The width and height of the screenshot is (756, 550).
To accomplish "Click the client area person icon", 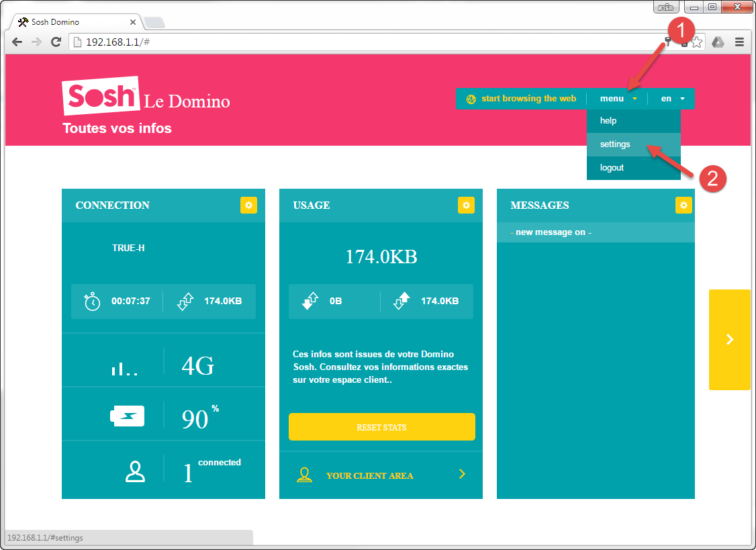I will click(304, 475).
